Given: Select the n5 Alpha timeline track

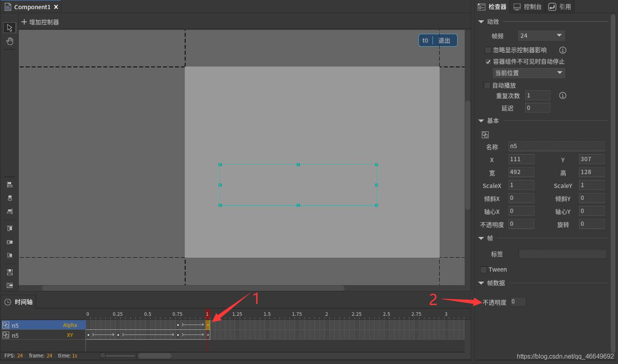Looking at the screenshot, I should click(x=43, y=325).
